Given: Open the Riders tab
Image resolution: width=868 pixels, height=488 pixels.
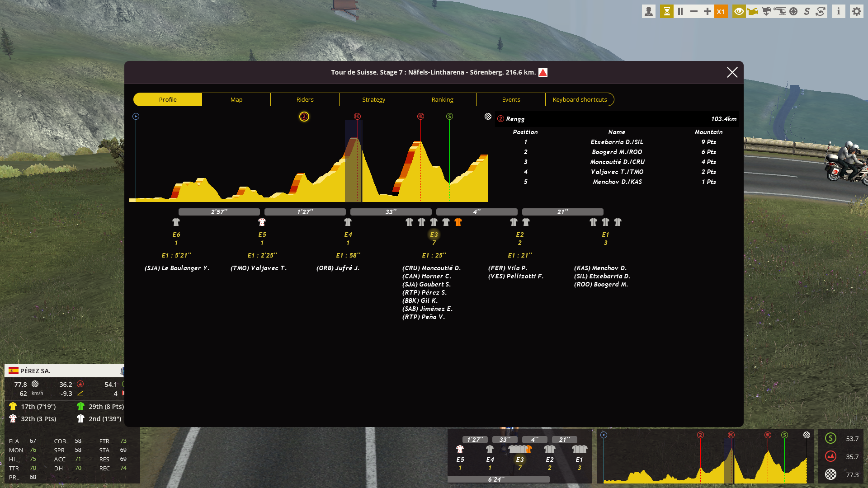Looking at the screenshot, I should coord(305,99).
